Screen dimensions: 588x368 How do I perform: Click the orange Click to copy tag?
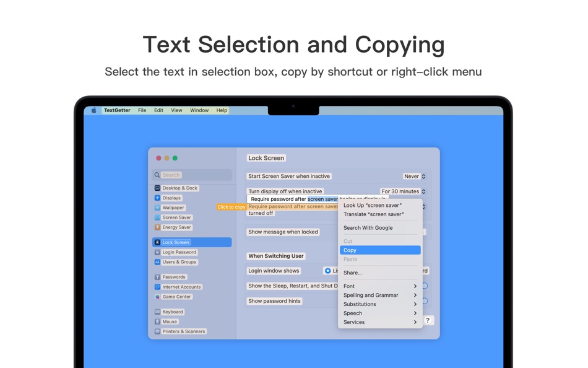231,207
